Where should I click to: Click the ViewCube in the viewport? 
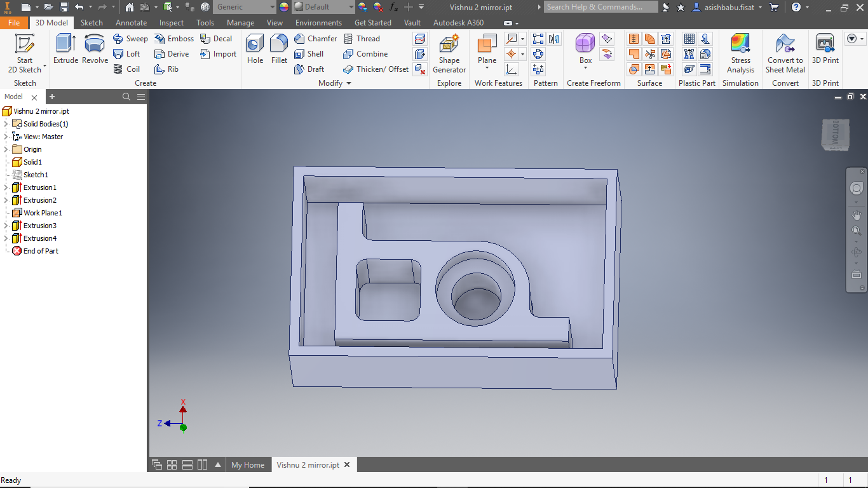(x=834, y=134)
